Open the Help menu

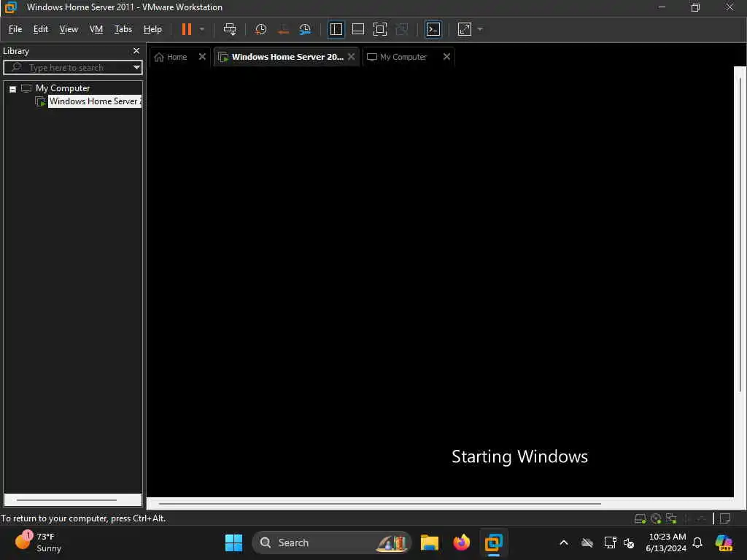[x=152, y=29]
